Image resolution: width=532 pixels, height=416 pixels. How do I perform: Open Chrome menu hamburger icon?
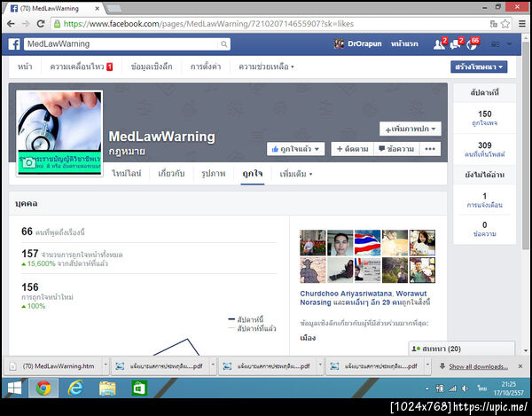point(522,24)
